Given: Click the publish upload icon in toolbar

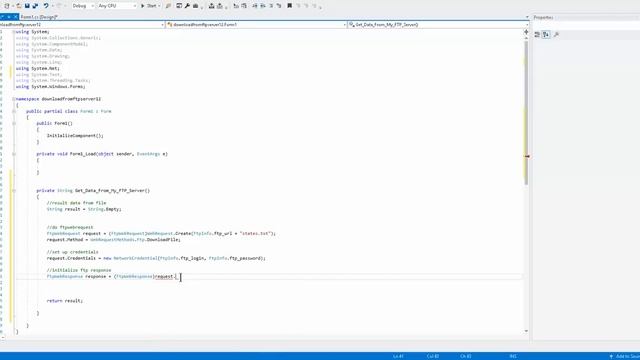Looking at the screenshot, I should point(211,6).
